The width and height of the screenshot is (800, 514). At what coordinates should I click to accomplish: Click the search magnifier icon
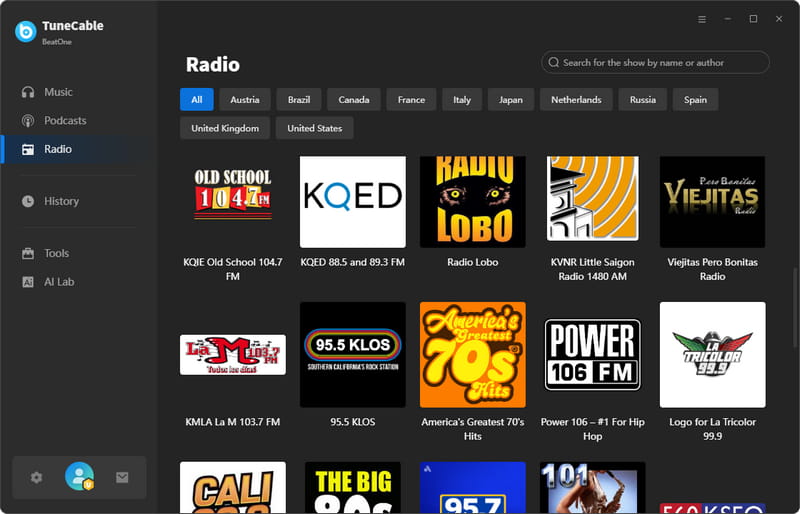[554, 62]
